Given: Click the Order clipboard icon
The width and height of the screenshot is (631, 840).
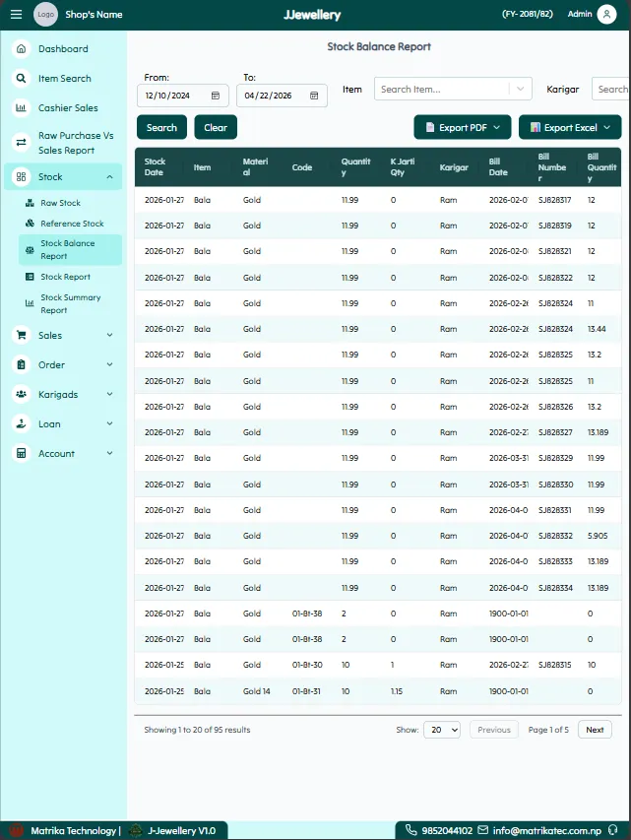Looking at the screenshot, I should (21, 364).
